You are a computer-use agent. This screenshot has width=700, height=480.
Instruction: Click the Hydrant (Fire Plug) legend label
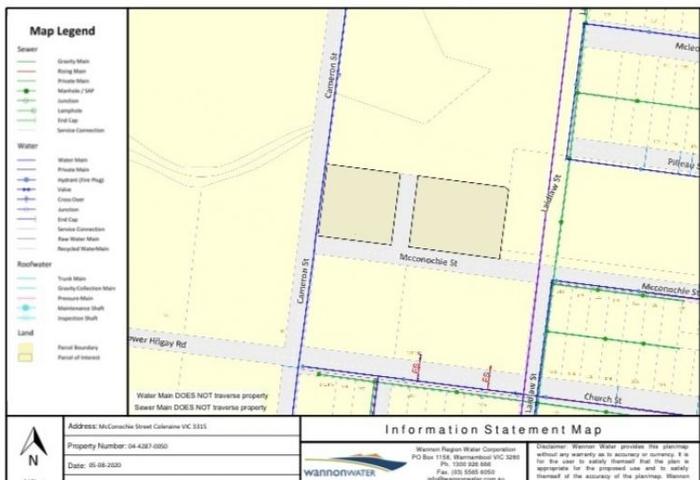tap(80, 180)
